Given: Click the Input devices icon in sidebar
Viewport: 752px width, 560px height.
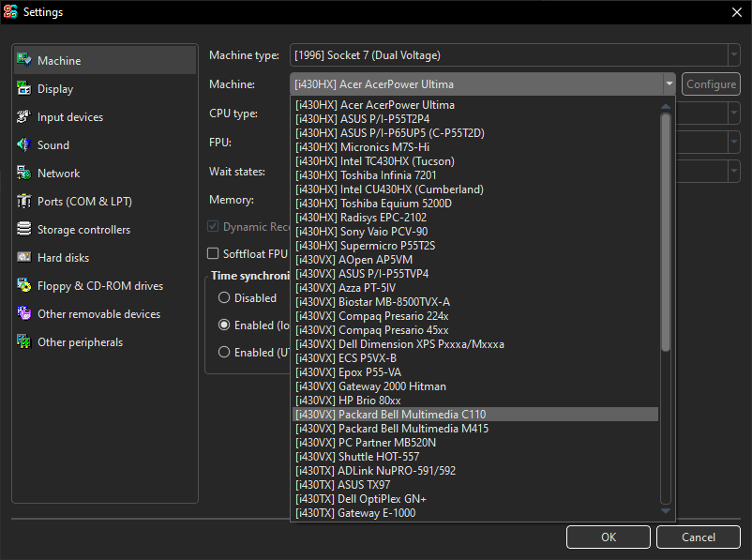Looking at the screenshot, I should [24, 116].
